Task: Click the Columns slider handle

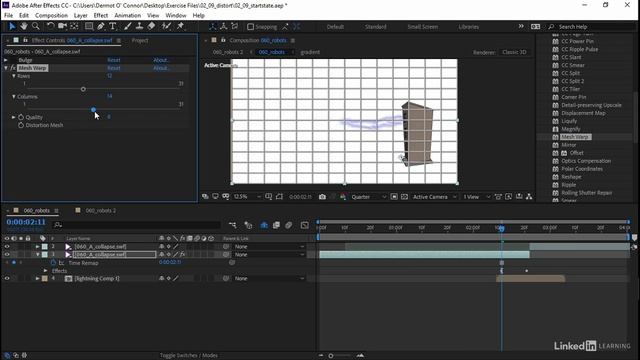Action: click(x=93, y=109)
